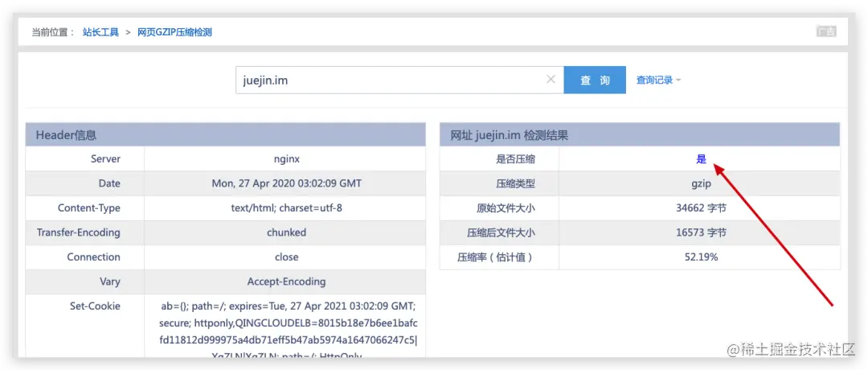This screenshot has height=370, width=868.
Task: Click the 网址 juejin.im 检测结果 heading
Action: tap(510, 134)
